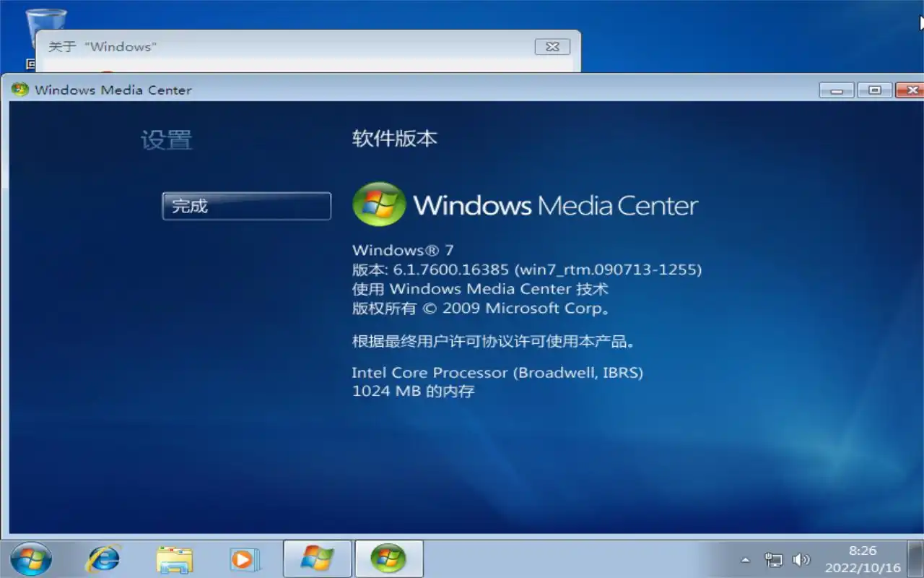The width and height of the screenshot is (924, 578).
Task: Click the Media Center title bar icon
Action: 20,90
